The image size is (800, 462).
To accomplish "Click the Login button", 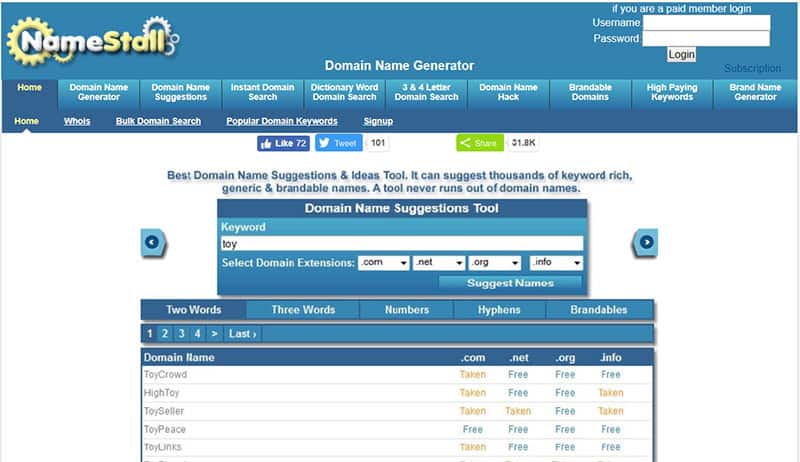I will [681, 55].
